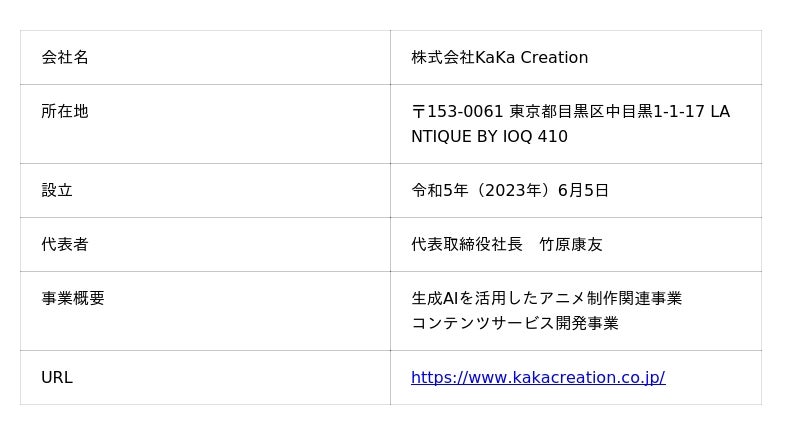Screen dimensions: 800x435
Task: Click the 設立 label cell
Action: 57,190
